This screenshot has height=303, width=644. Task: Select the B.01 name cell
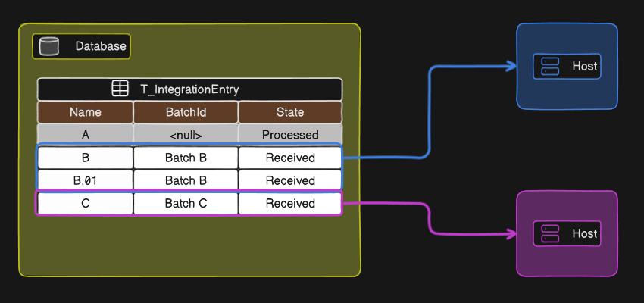tap(86, 180)
